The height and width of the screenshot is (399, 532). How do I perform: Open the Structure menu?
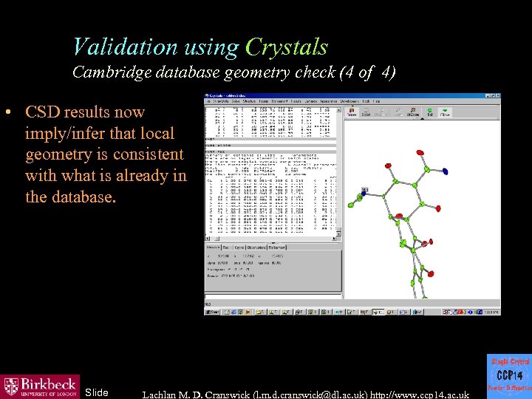coord(249,101)
